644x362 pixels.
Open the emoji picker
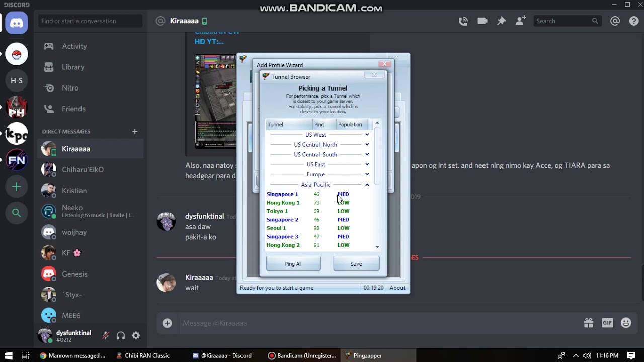[x=626, y=323]
